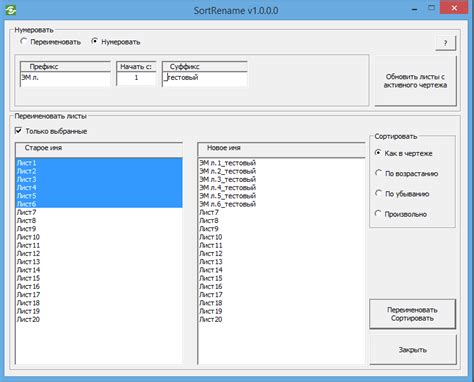Maximize the SortRename window

(431, 8)
